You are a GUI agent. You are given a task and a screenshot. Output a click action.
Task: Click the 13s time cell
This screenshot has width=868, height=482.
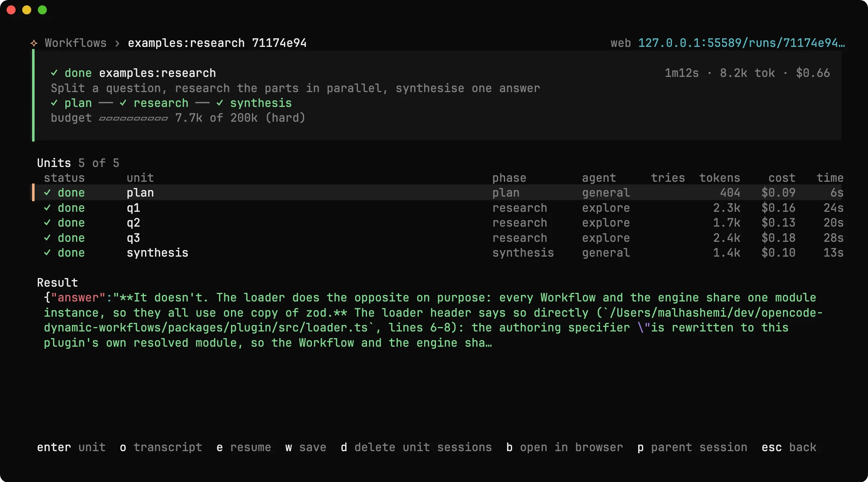(833, 253)
